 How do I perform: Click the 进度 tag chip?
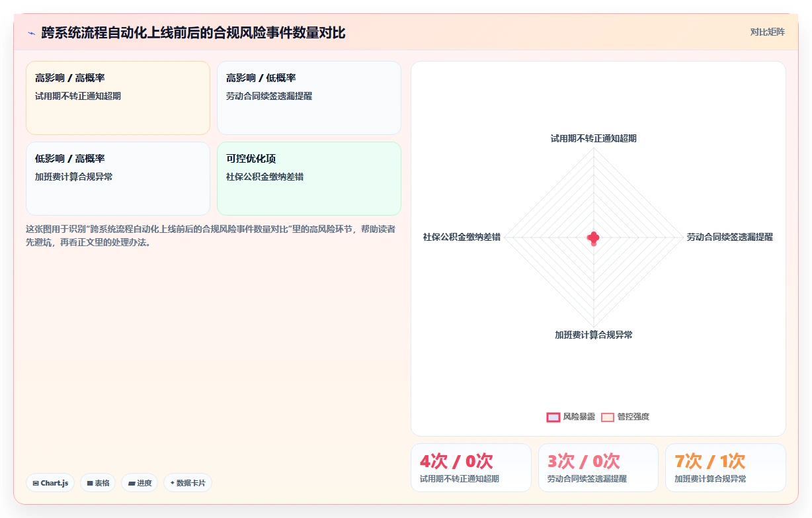[x=140, y=483]
